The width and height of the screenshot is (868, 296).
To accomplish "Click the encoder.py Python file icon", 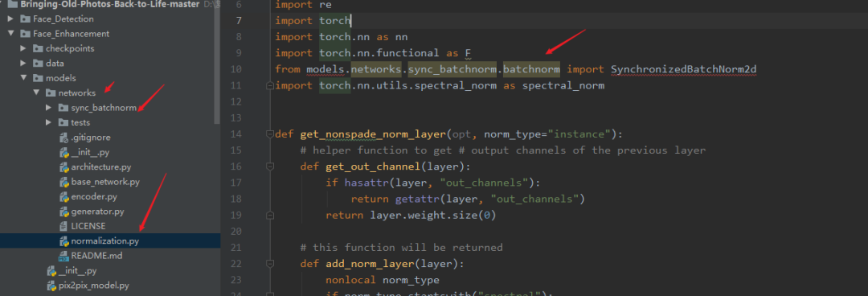I will pyautogui.click(x=63, y=197).
